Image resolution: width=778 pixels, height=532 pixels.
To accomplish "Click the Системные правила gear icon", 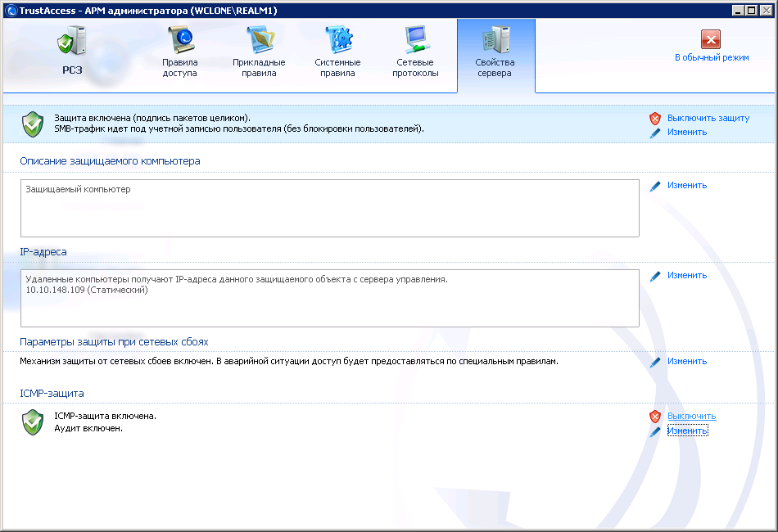I will (338, 39).
